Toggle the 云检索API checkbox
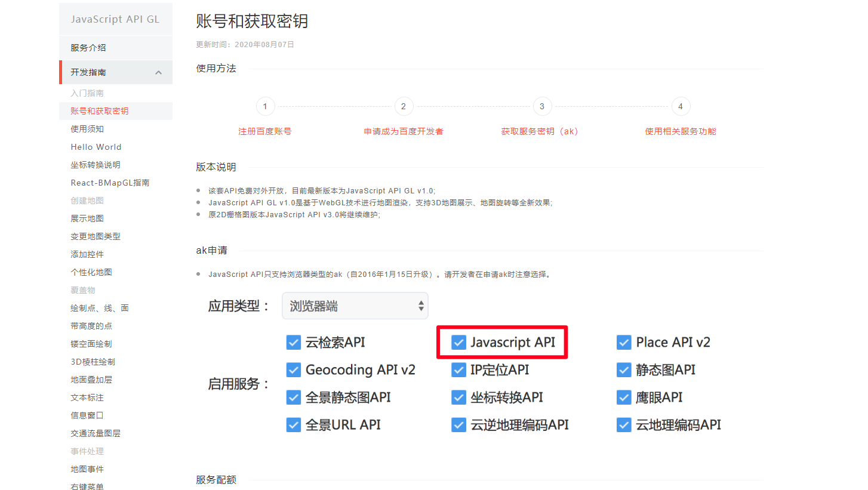868x490 pixels. tap(293, 343)
